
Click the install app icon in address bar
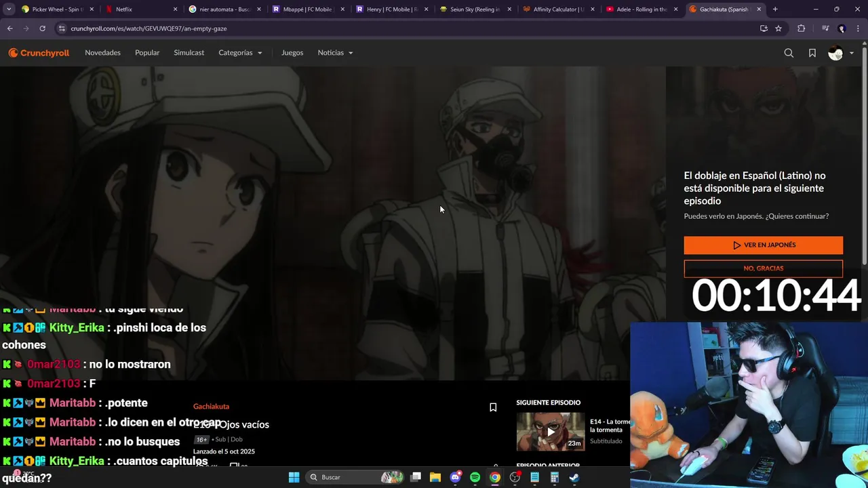click(764, 28)
